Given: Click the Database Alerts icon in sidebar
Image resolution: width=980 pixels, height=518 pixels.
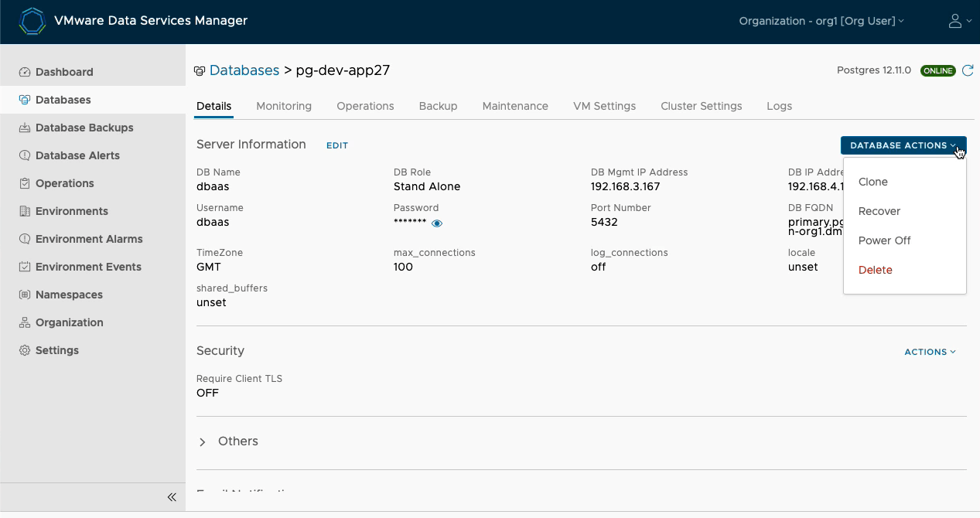Looking at the screenshot, I should pos(25,155).
